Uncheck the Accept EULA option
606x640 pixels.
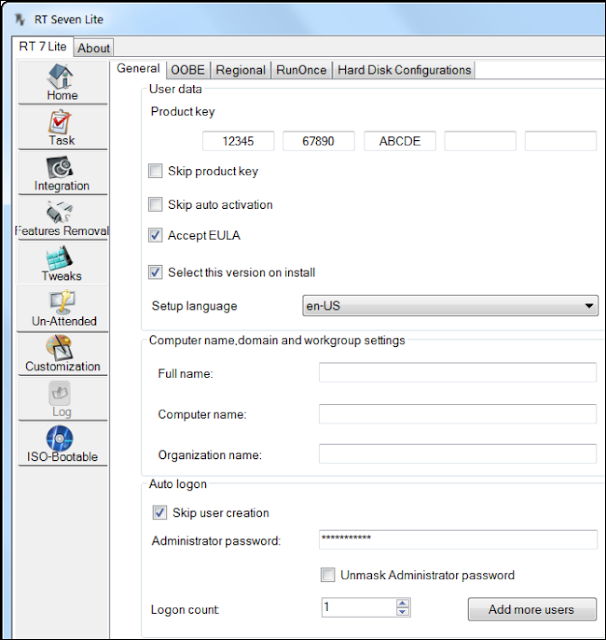click(155, 235)
